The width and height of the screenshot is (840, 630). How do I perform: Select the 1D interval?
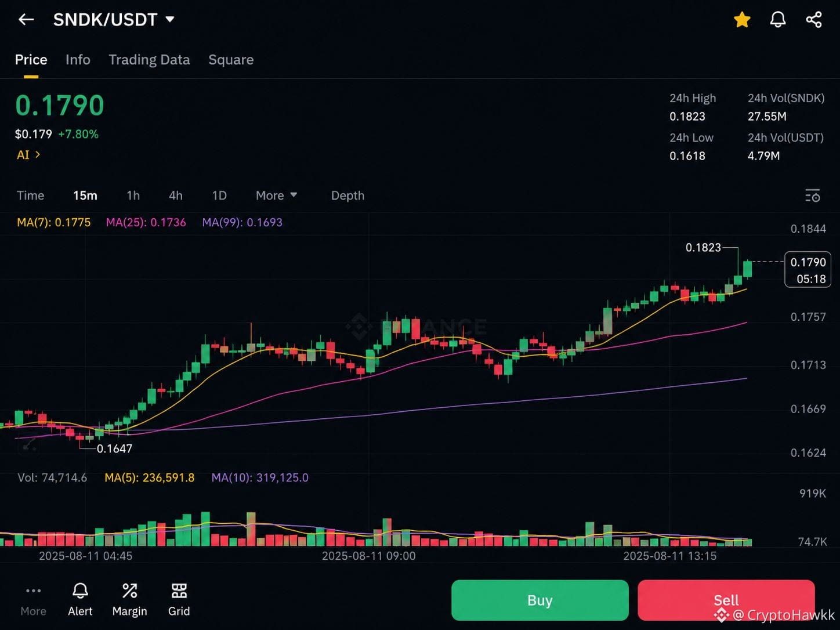(219, 195)
